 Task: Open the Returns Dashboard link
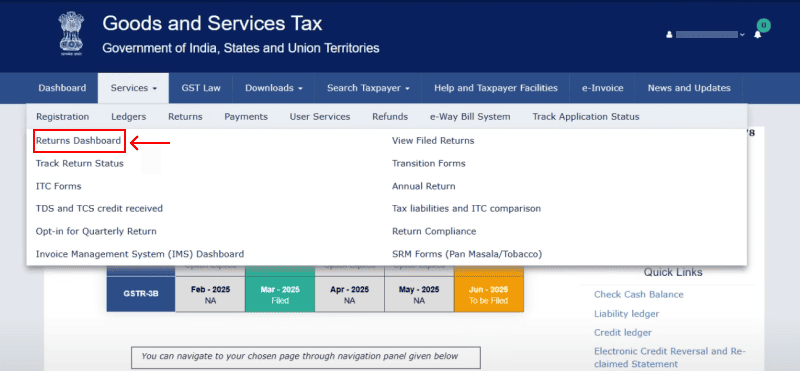pyautogui.click(x=79, y=141)
